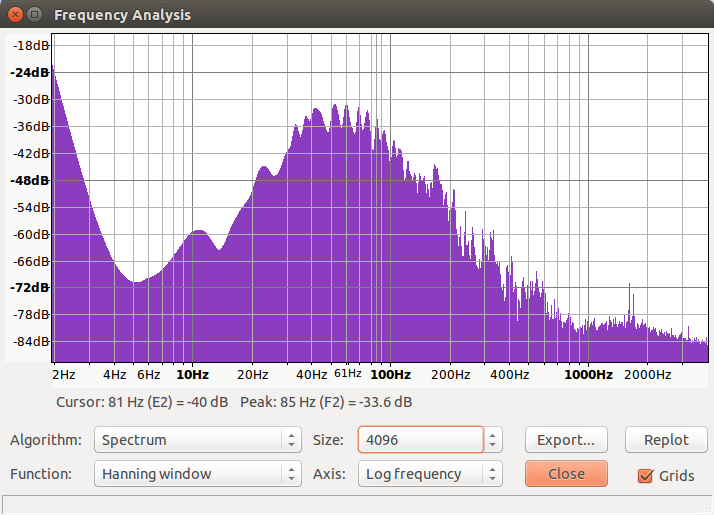Uncheck the Grids checkbox
This screenshot has width=714, height=515.
(645, 476)
